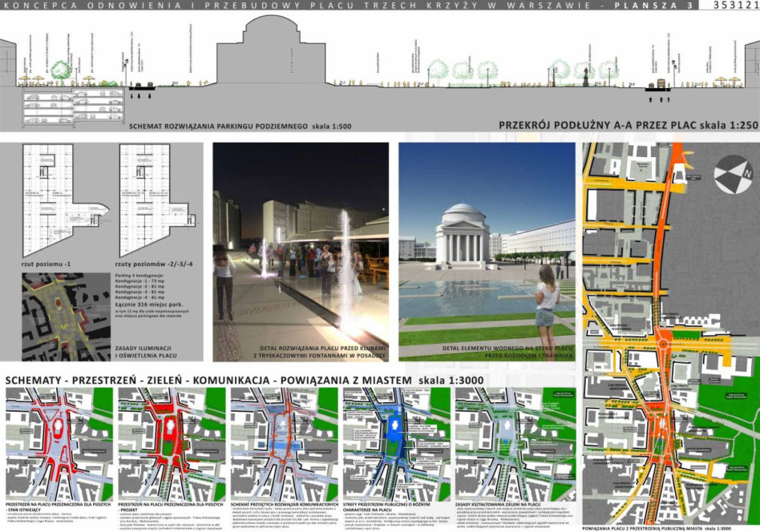The width and height of the screenshot is (760, 532).
Task: Click the caption ending in 'STAN ISTNIEJĄCY'
Action: coord(59,507)
